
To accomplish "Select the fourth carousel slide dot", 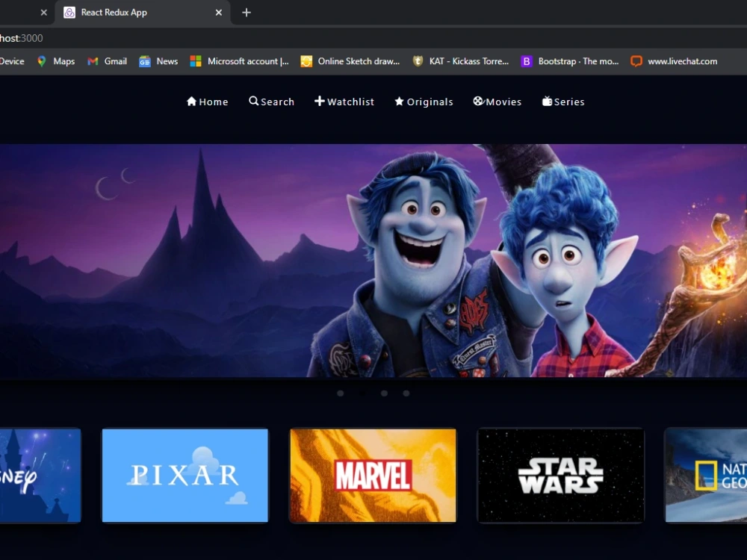I will 406,393.
